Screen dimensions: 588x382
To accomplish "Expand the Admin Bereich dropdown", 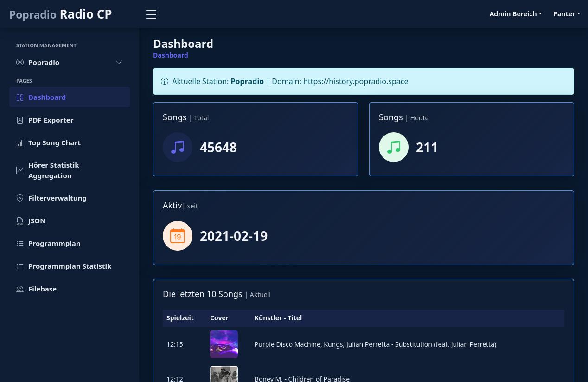I will [x=515, y=13].
